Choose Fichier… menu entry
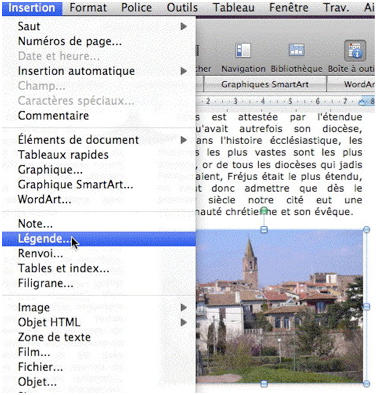Viewport: 377px width, 395px height. tap(99, 367)
